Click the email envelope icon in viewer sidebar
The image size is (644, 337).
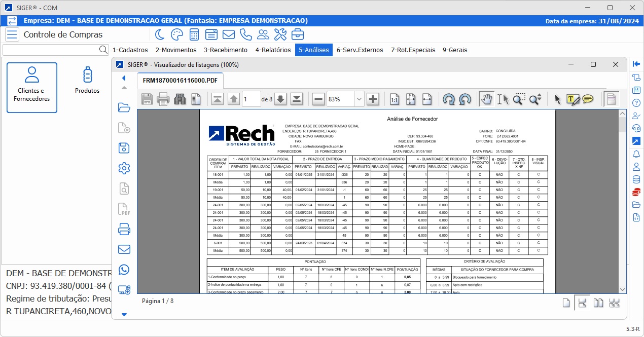pos(124,249)
